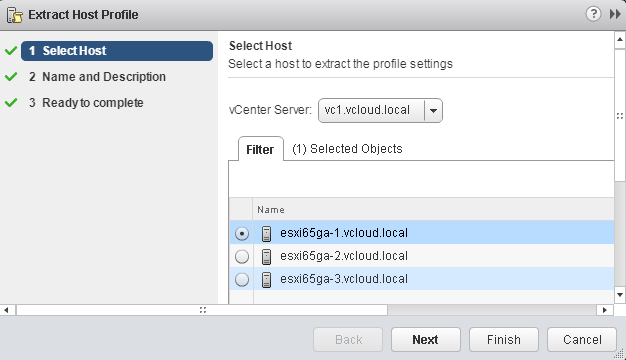
Task: Switch to the Filter tab
Action: (260, 149)
